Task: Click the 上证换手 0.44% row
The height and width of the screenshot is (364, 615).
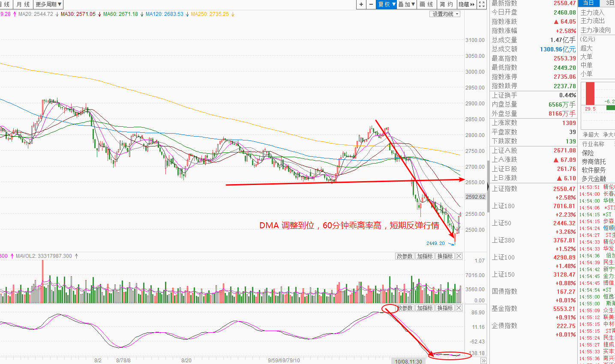Action: click(x=534, y=95)
